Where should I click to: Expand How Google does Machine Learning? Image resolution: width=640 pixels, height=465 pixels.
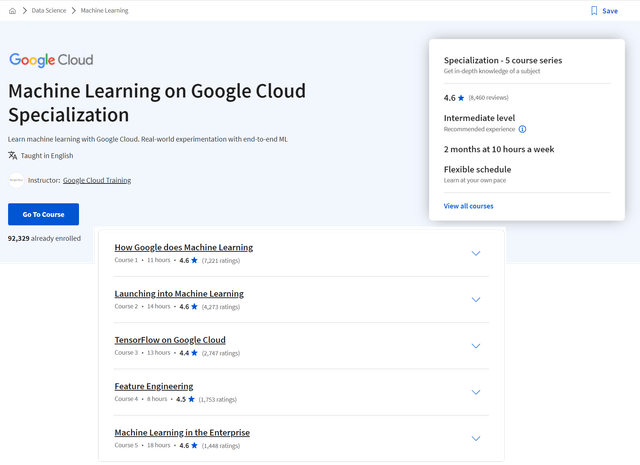point(476,253)
